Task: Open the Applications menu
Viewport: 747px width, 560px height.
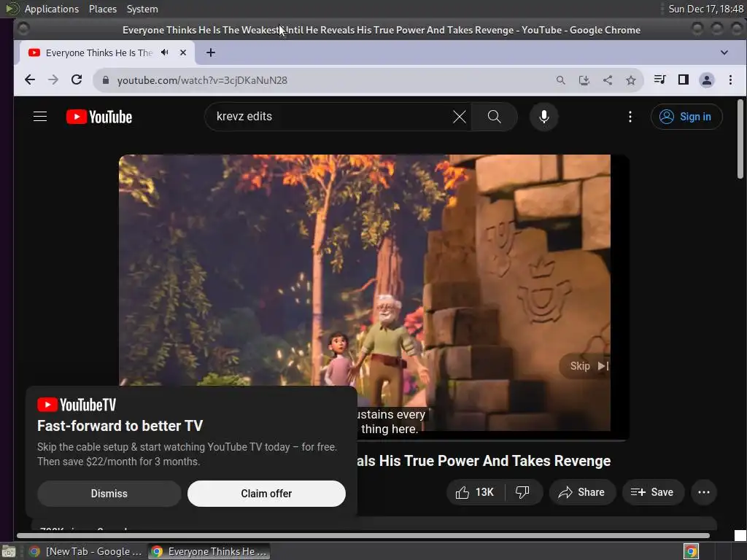Action: tap(52, 9)
